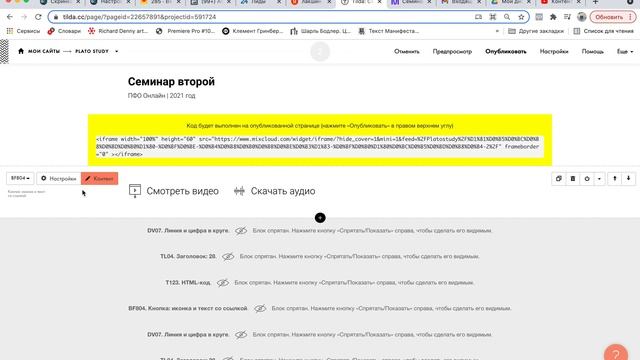Screen dimensions: 640x360
Task: Expand the Plato Study project dropdown arrow
Action: click(117, 51)
